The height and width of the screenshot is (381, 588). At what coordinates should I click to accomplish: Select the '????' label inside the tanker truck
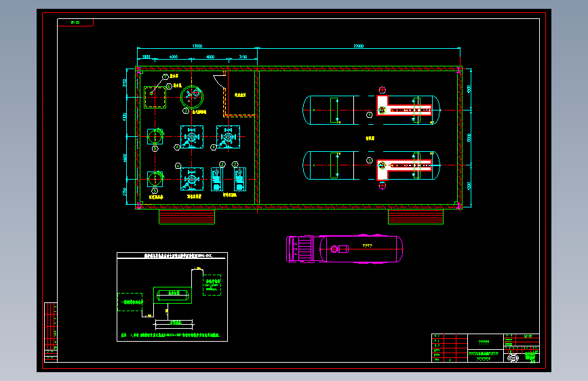(x=368, y=245)
